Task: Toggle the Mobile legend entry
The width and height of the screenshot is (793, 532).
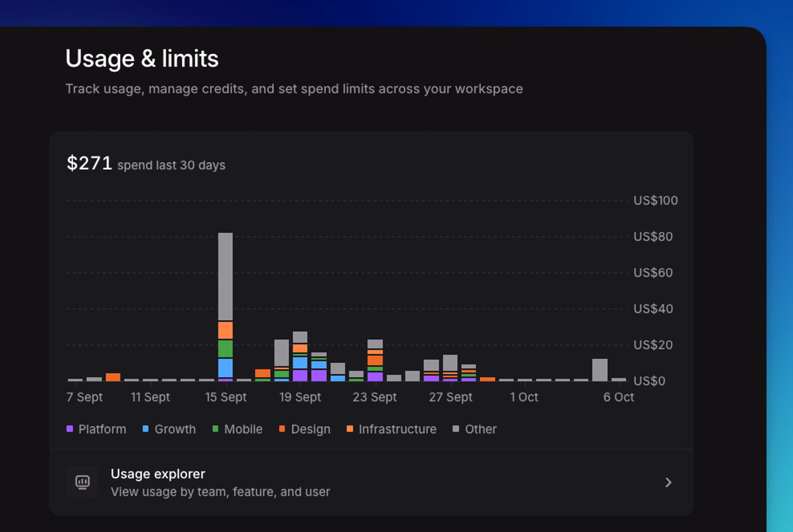Action: (x=237, y=429)
